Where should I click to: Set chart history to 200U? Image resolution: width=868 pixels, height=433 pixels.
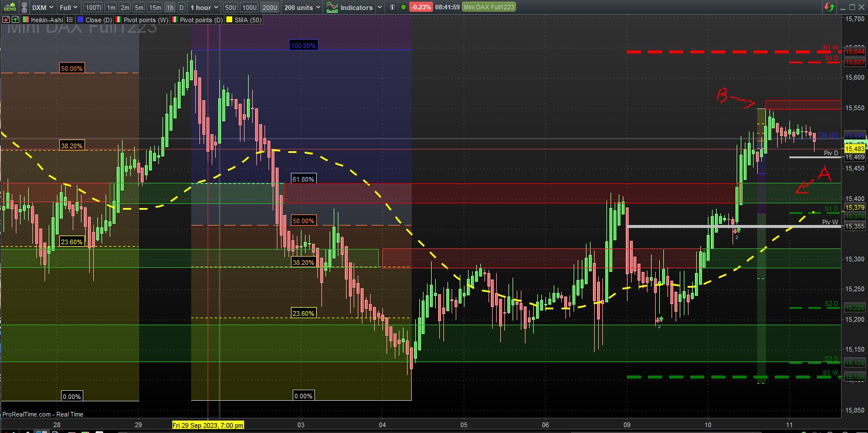click(269, 8)
